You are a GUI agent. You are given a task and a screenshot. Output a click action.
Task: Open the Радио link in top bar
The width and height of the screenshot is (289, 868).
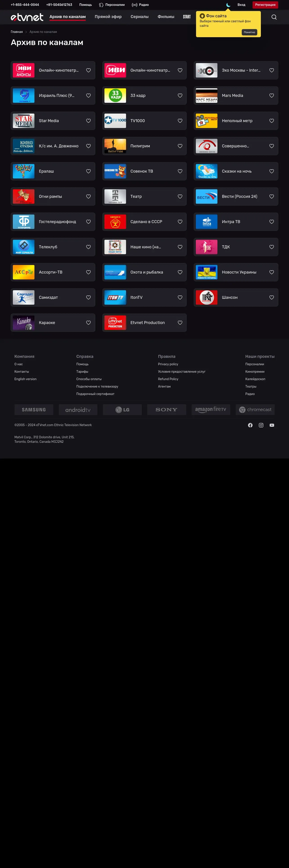click(140, 5)
